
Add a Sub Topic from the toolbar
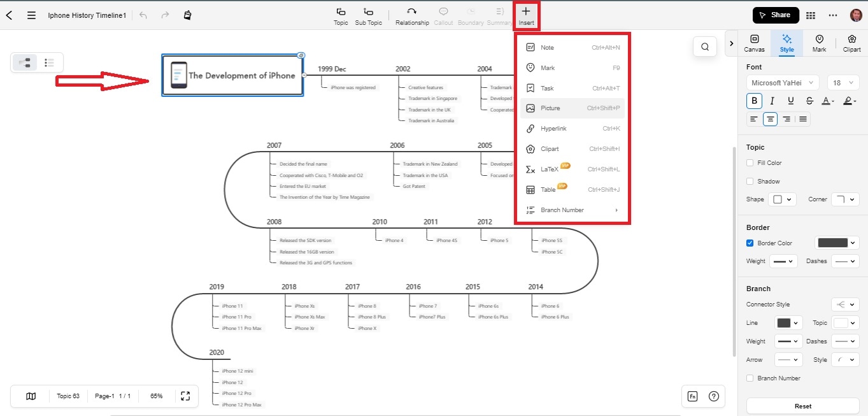[x=369, y=17]
